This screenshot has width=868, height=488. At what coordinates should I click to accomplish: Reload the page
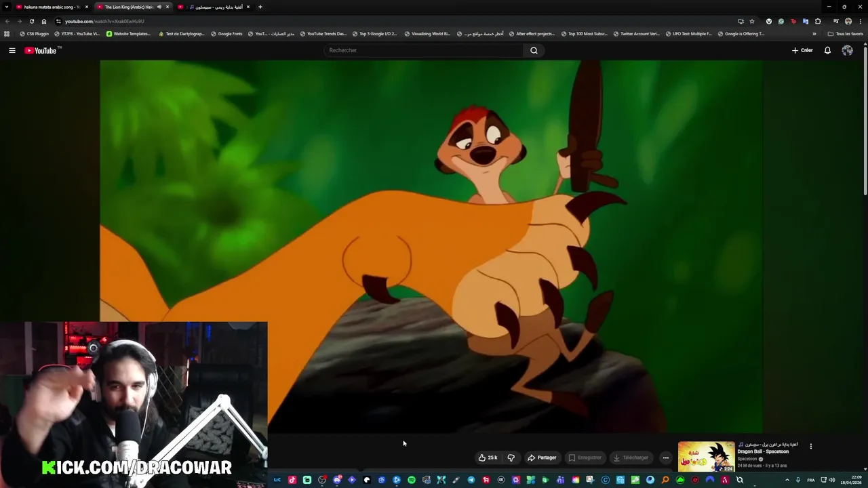[31, 21]
